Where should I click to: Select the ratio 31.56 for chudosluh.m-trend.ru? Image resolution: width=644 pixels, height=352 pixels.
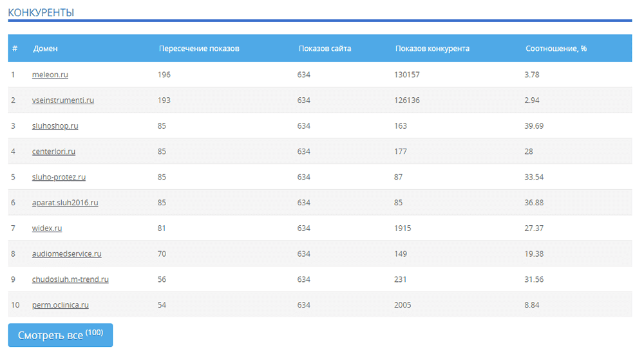pyautogui.click(x=533, y=279)
